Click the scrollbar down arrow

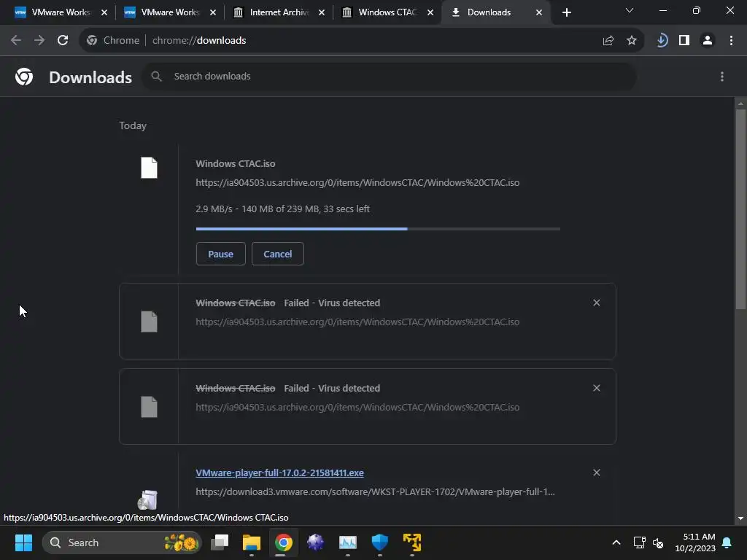coord(740,518)
